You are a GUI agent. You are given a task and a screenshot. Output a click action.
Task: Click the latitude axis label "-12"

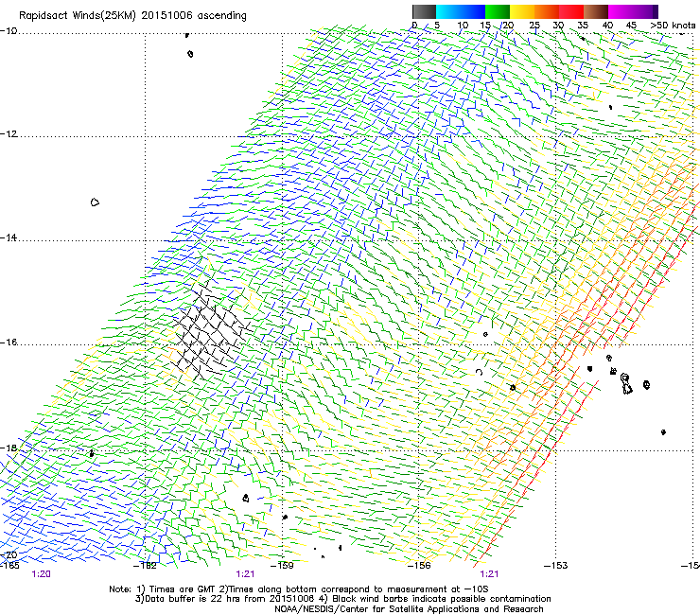(x=9, y=134)
